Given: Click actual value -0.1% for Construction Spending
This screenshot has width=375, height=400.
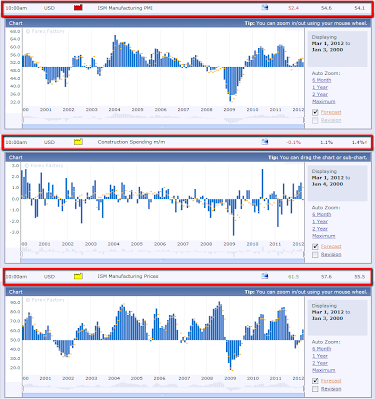Looking at the screenshot, I should pos(293,142).
